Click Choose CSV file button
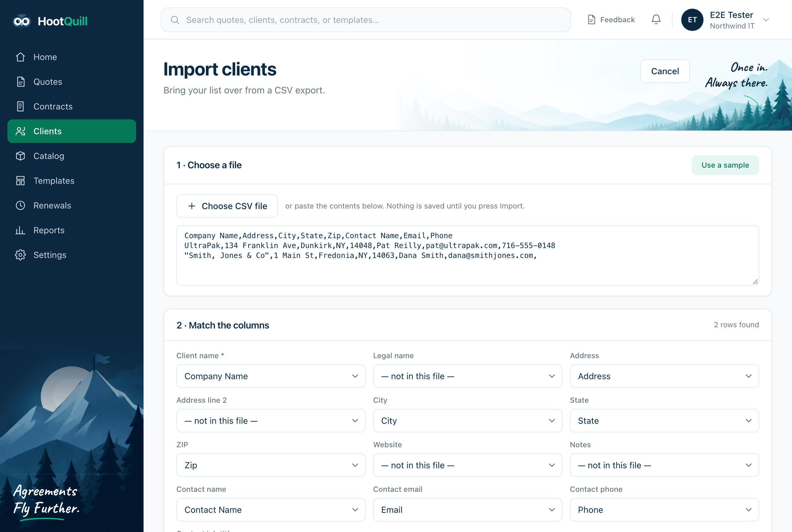Viewport: 792px width, 532px height. [227, 206]
